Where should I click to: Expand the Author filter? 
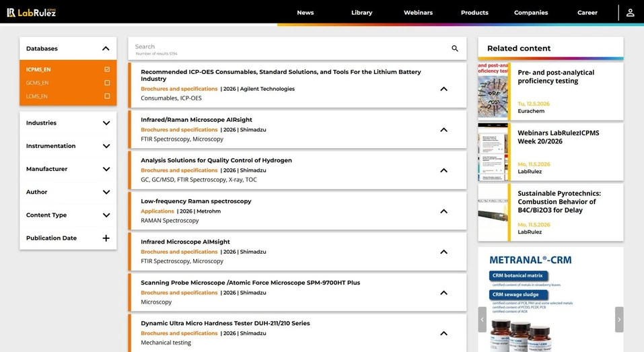pyautogui.click(x=106, y=192)
